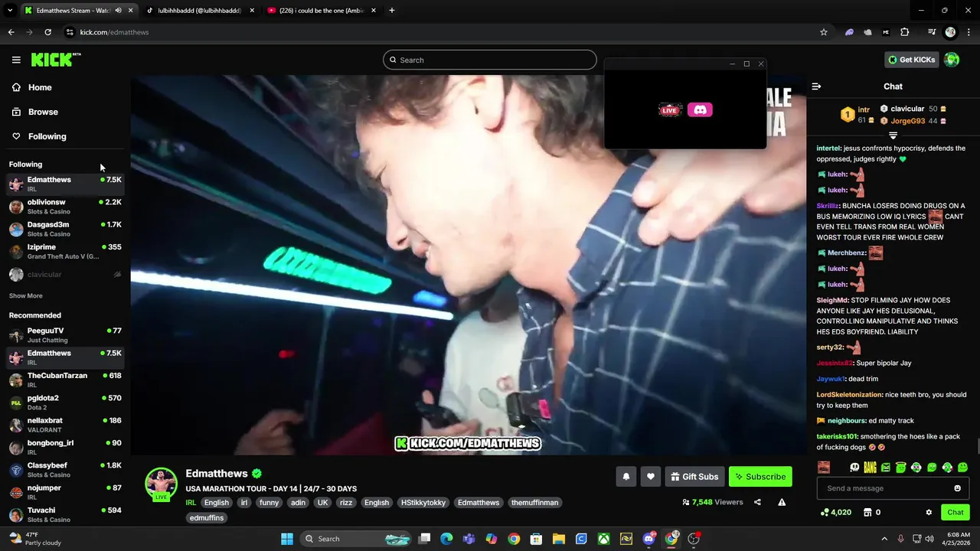Open Dasgasd3m channel in sidebar
The height and width of the screenshot is (551, 980).
coord(65,229)
